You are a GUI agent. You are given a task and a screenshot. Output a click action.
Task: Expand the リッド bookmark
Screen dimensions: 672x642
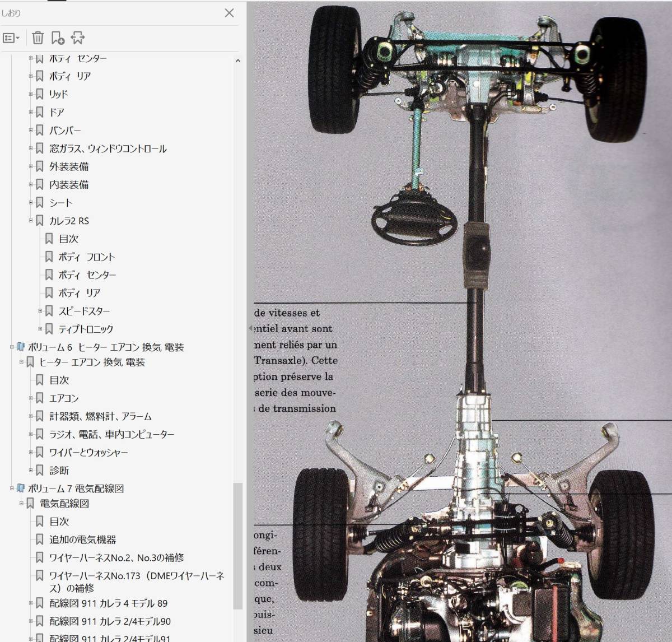pyautogui.click(x=31, y=94)
